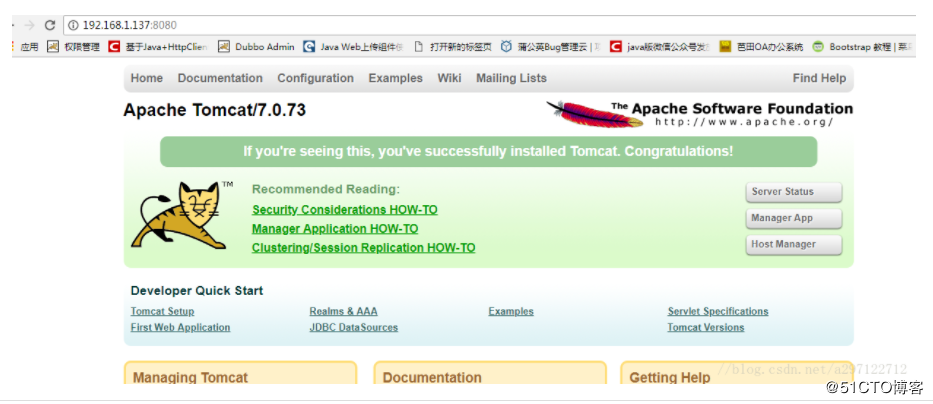
Task: Open the Examples link under Developer Quick Start
Action: [511, 311]
